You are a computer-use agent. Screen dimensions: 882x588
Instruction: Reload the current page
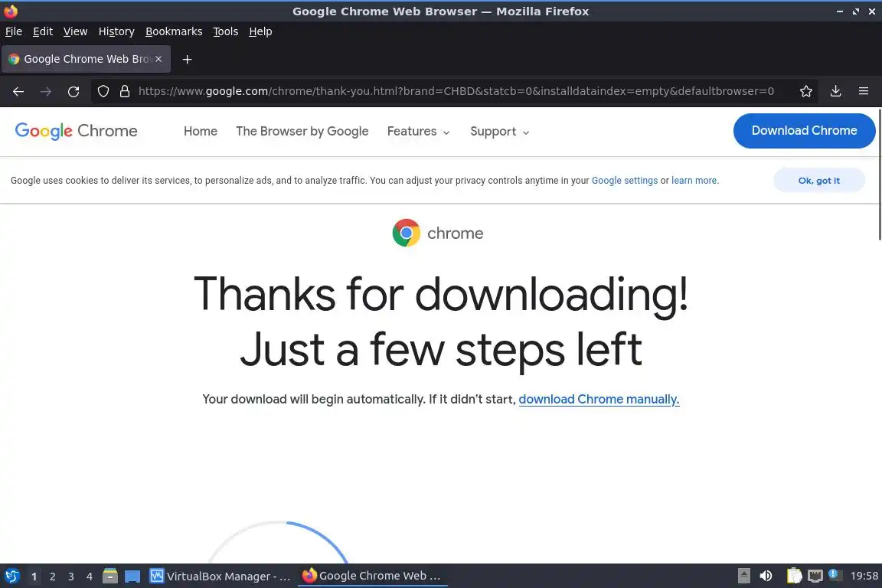click(73, 91)
